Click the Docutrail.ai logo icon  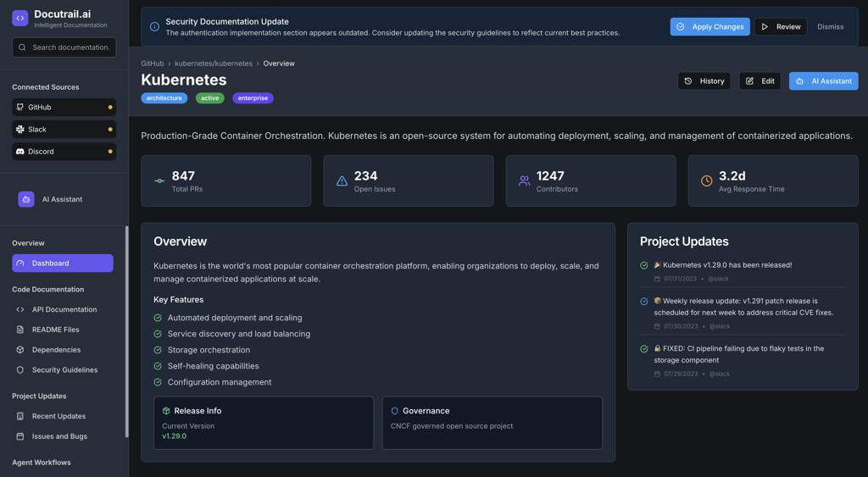tap(20, 19)
